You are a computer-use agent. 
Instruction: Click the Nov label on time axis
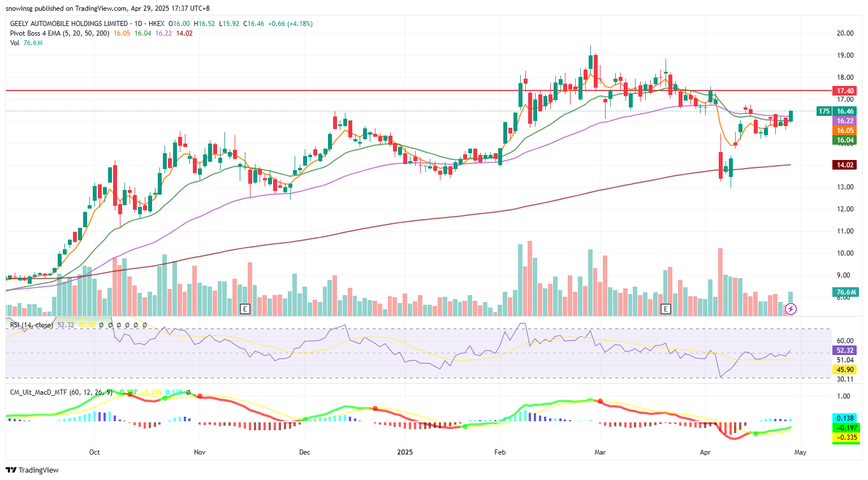[199, 452]
